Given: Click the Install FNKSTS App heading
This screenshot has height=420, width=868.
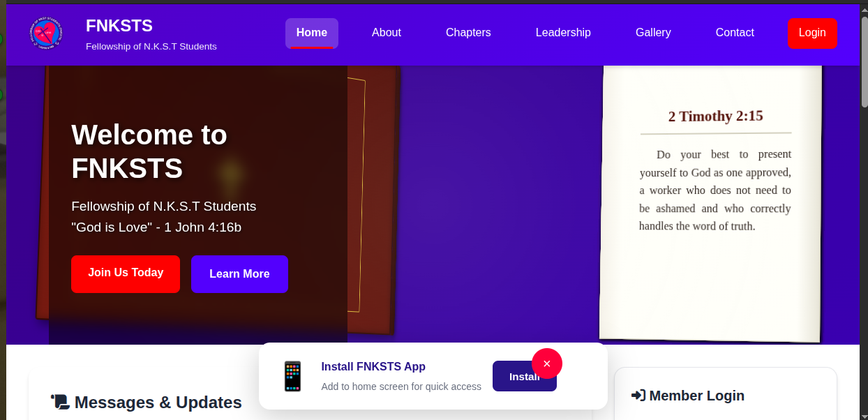Looking at the screenshot, I should click(x=373, y=366).
